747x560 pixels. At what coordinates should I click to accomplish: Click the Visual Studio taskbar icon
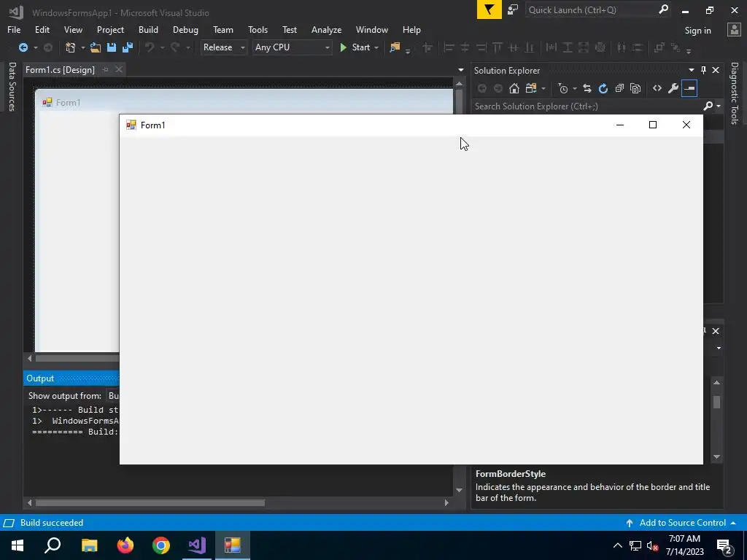pos(197,545)
